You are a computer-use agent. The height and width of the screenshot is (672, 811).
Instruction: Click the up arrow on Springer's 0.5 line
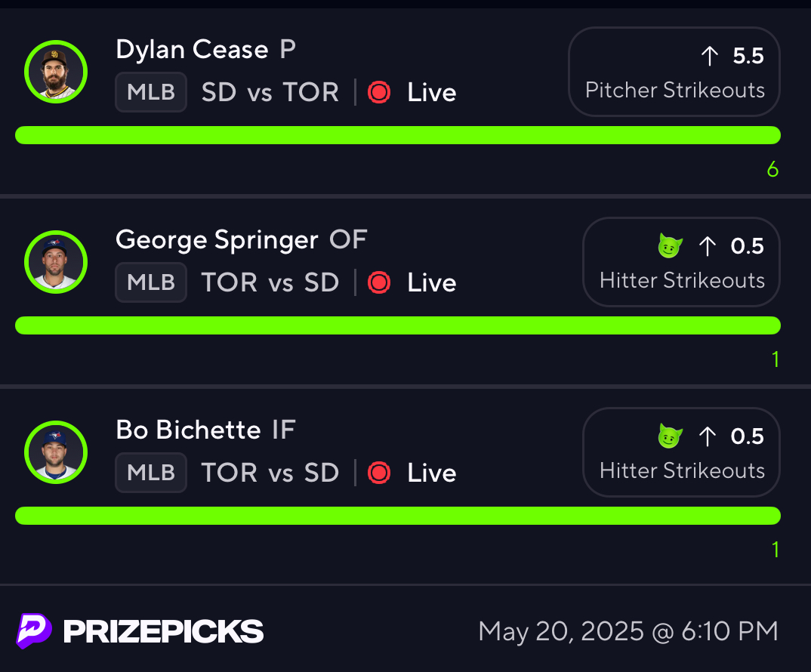coord(707,246)
